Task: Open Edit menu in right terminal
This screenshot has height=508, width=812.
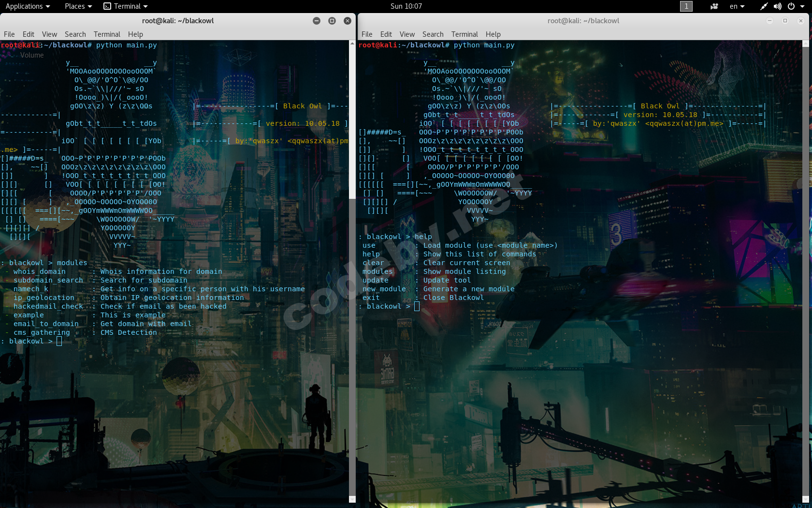Action: (386, 34)
